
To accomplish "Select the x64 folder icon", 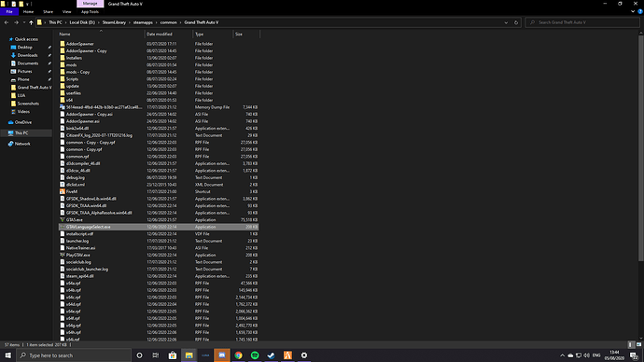I will click(63, 100).
